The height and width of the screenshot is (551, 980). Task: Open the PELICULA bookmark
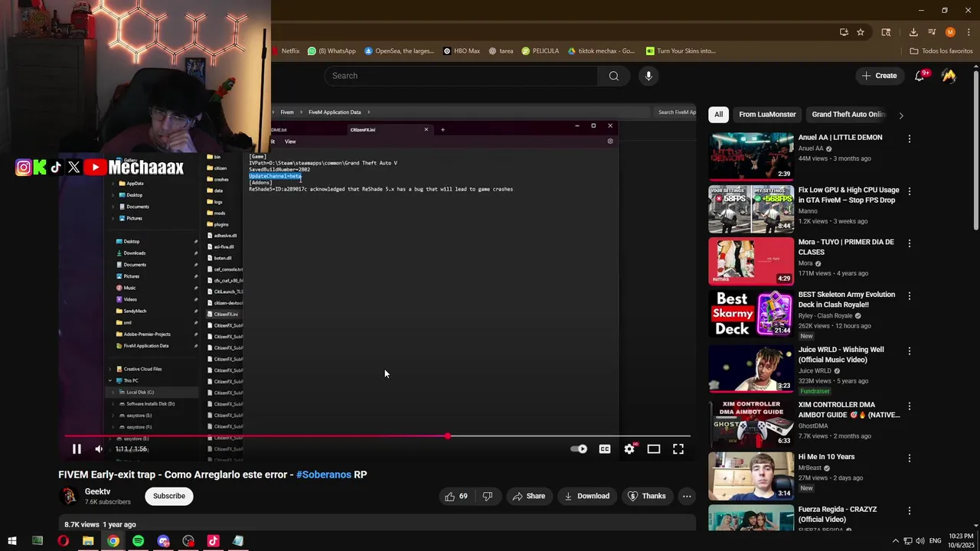[541, 51]
